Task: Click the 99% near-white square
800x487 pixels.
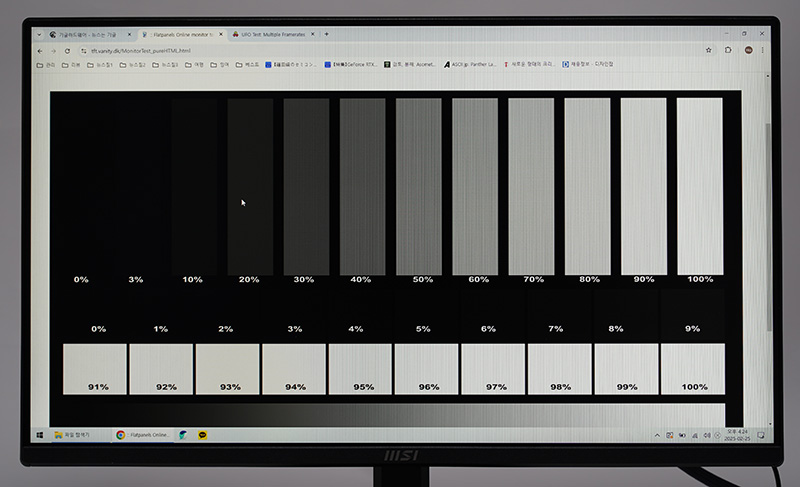Action: tap(626, 369)
